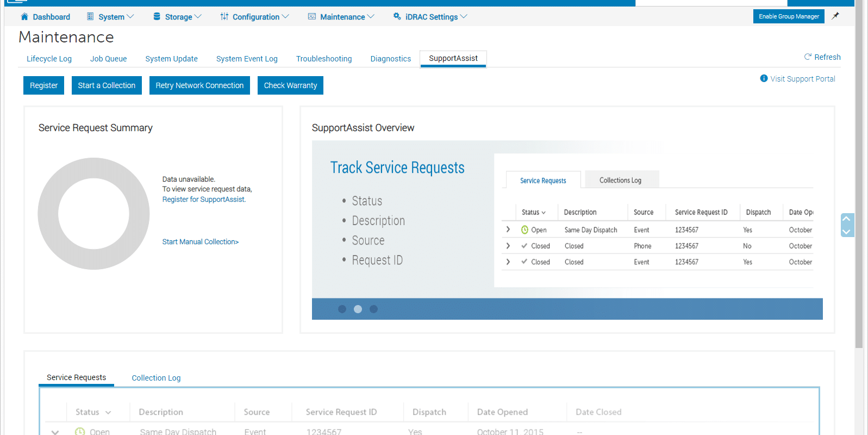This screenshot has height=435, width=868.
Task: Click the Refresh link text
Action: [x=827, y=57]
